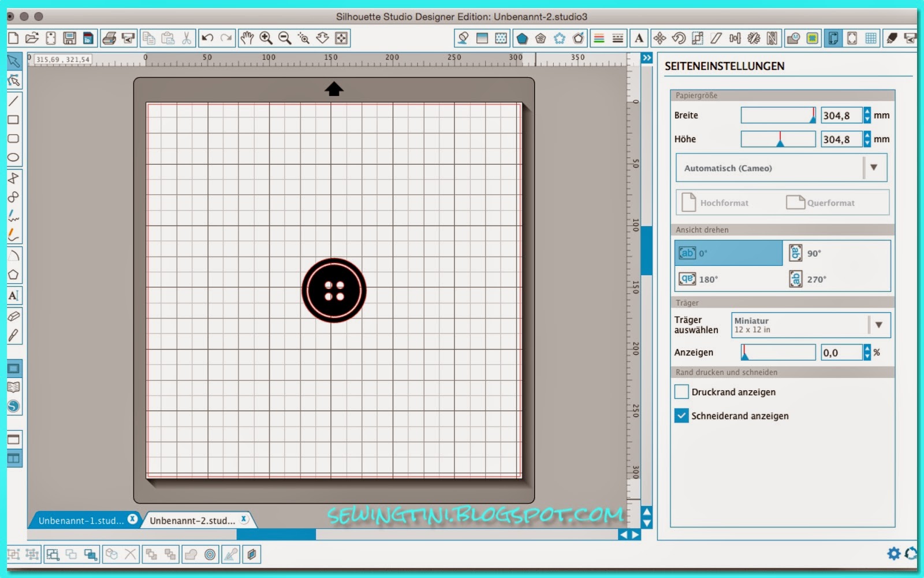Zoom out with the minus magnifier
The image size is (924, 578).
(x=285, y=38)
